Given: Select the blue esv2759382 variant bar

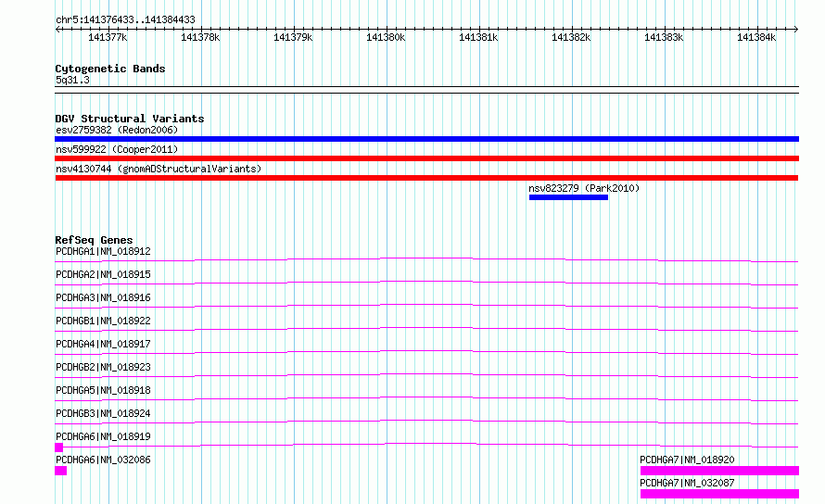Looking at the screenshot, I should click(426, 139).
